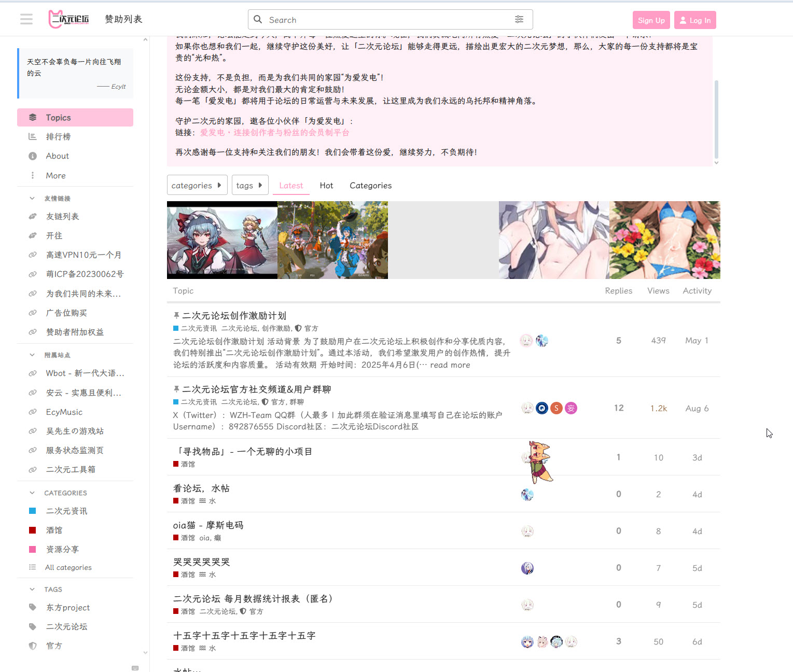Sort topics by Activity column header

[x=697, y=291]
